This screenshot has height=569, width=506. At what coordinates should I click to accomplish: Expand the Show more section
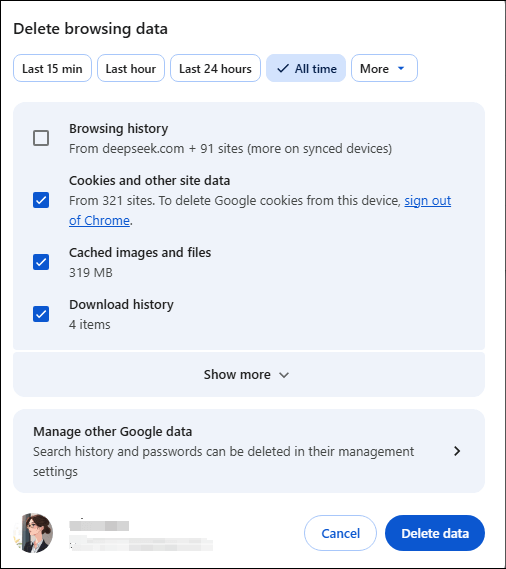249,374
